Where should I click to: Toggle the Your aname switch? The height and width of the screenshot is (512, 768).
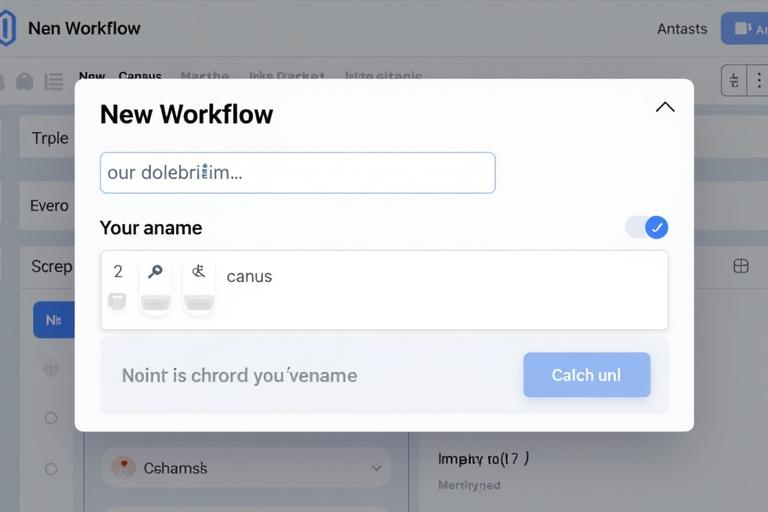(647, 228)
